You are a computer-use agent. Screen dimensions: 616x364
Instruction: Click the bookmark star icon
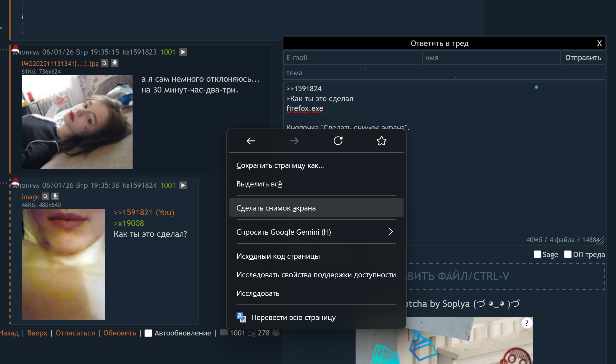(381, 141)
